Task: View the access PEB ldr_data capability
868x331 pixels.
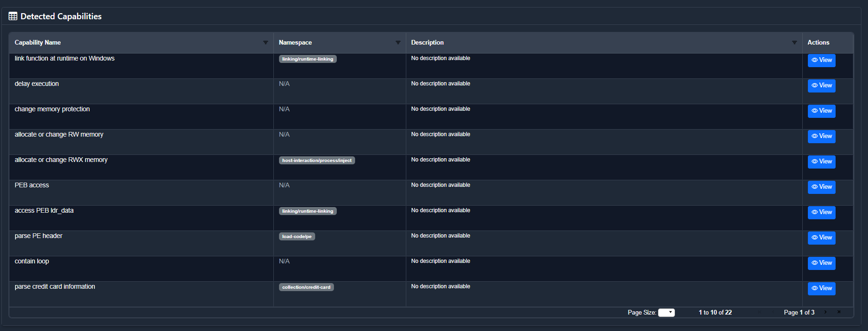Action: (x=821, y=213)
